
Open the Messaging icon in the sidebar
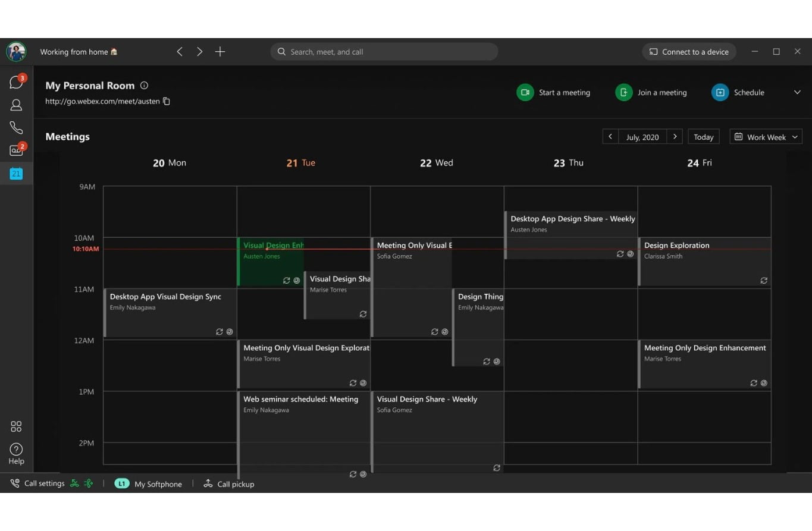16,82
